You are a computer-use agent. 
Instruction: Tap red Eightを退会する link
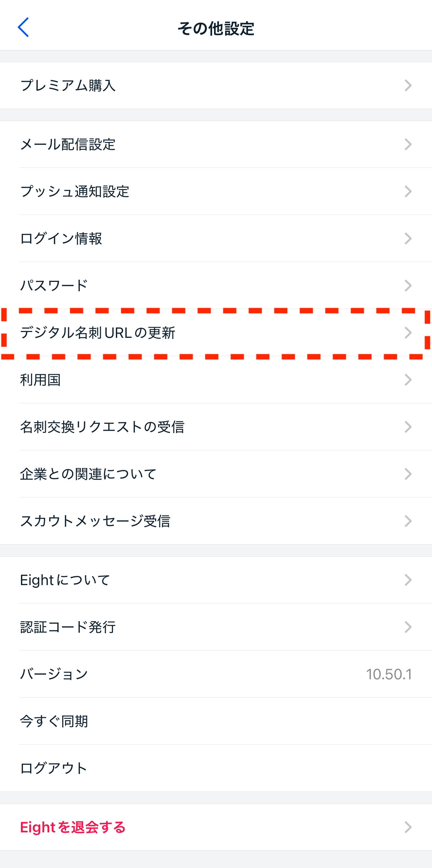73,827
